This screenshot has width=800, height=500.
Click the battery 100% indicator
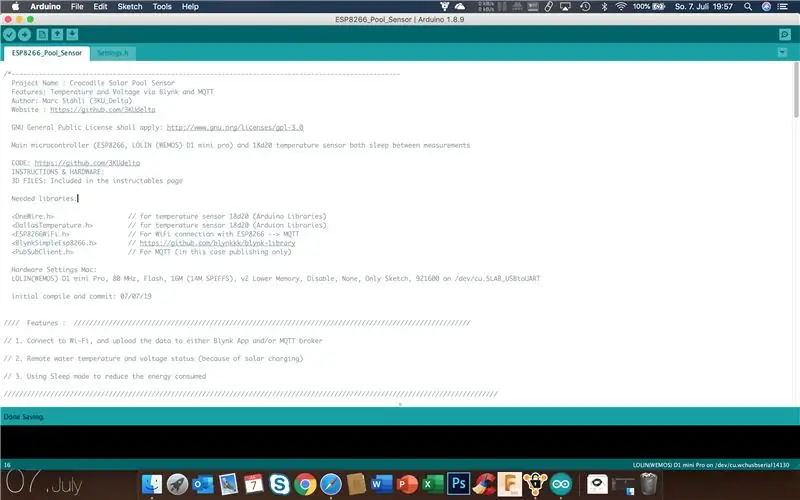click(648, 7)
